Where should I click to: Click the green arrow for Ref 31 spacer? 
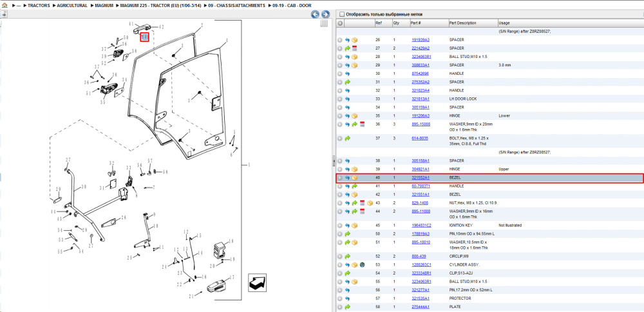pyautogui.click(x=347, y=83)
